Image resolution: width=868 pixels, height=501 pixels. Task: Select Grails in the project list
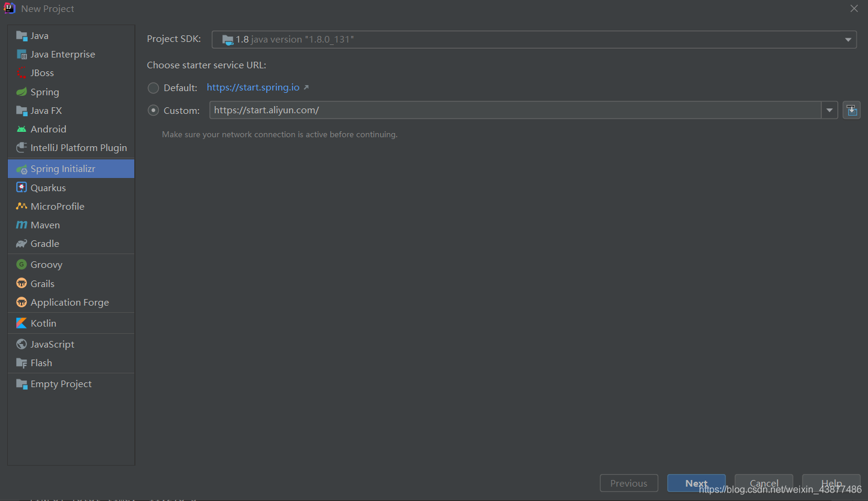point(71,283)
